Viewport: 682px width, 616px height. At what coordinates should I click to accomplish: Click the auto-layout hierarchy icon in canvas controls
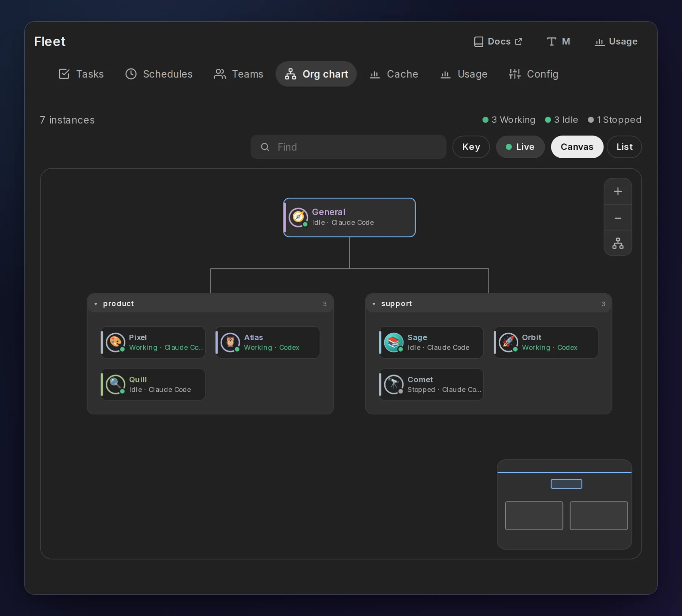tap(617, 243)
